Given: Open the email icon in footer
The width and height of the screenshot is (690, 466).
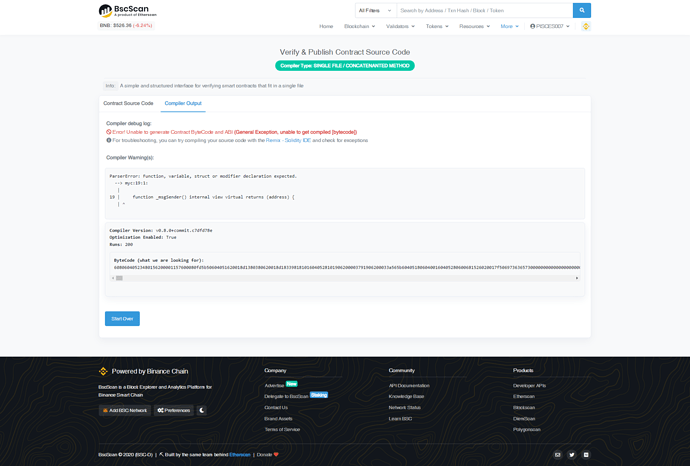Looking at the screenshot, I should 558,455.
